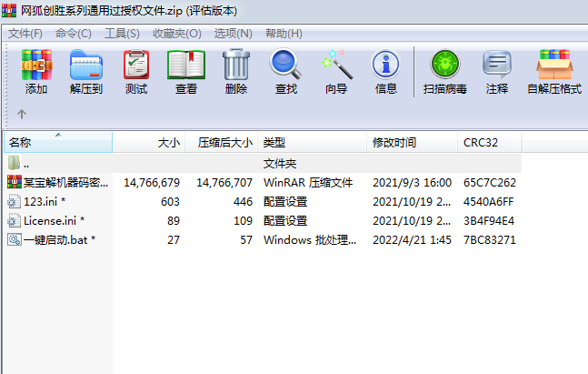Screen dimensions: 588x374
Task: Open 查看 (View) book icon
Action: coord(186,71)
